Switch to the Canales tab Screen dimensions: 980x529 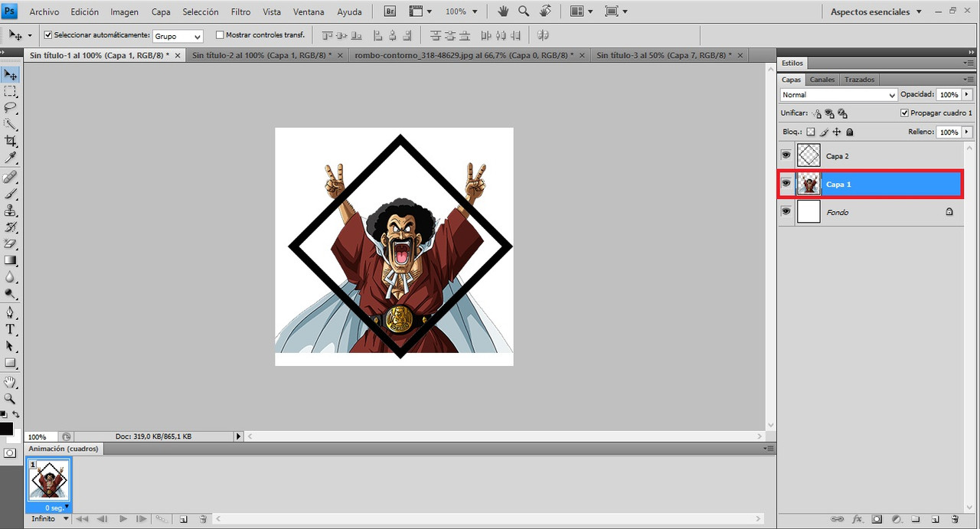[x=822, y=80]
